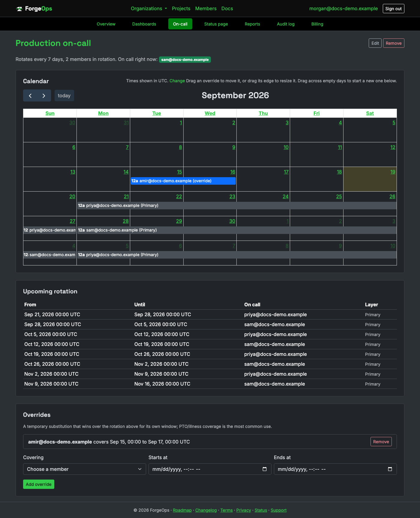Click the Wed column header
The image size is (420, 518).
click(210, 113)
